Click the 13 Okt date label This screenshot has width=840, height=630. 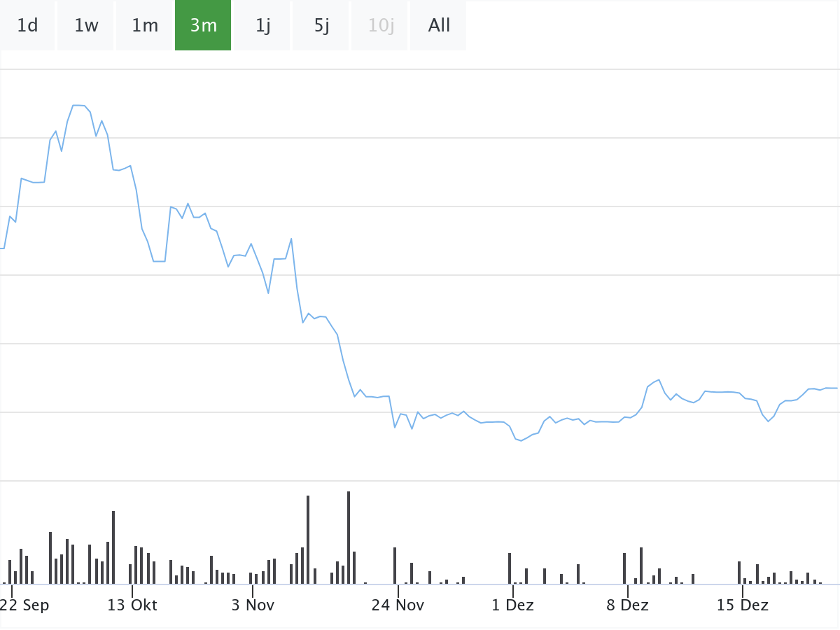coord(132,605)
